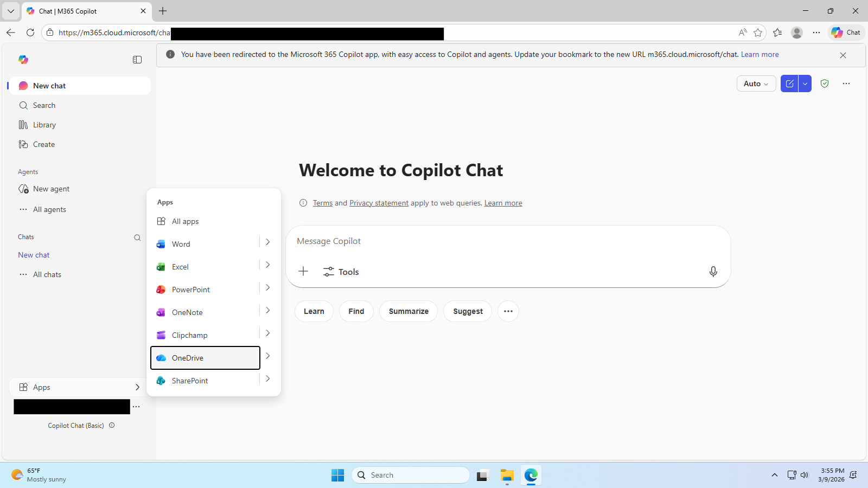Dismiss the redirect notification banner
Image resolution: width=868 pixels, height=488 pixels.
(x=843, y=55)
